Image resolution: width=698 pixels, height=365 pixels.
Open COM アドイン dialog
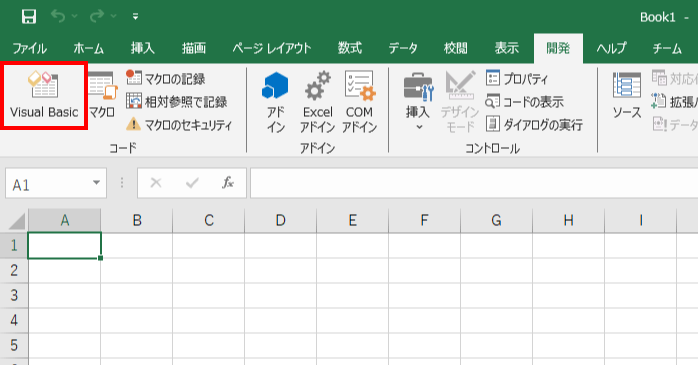click(360, 102)
